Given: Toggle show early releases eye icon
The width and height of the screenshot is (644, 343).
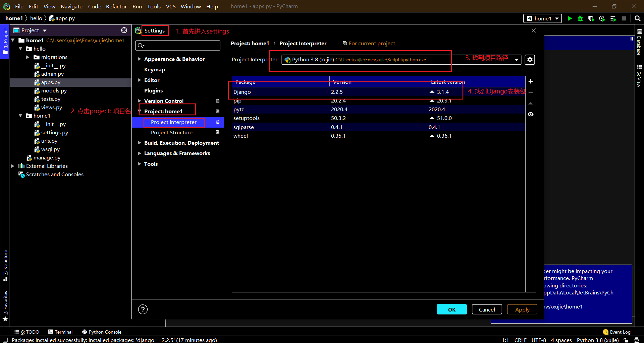Looking at the screenshot, I should [x=531, y=115].
